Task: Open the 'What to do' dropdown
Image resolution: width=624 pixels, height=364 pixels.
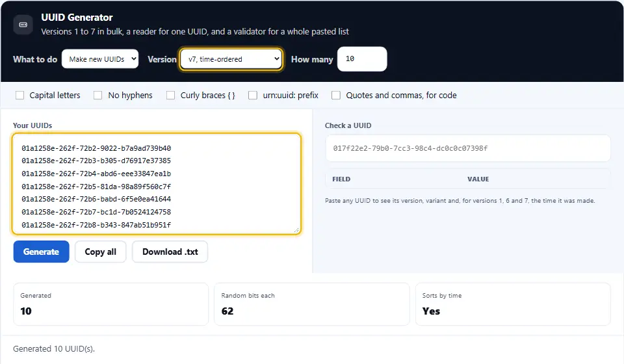Action: pos(100,59)
